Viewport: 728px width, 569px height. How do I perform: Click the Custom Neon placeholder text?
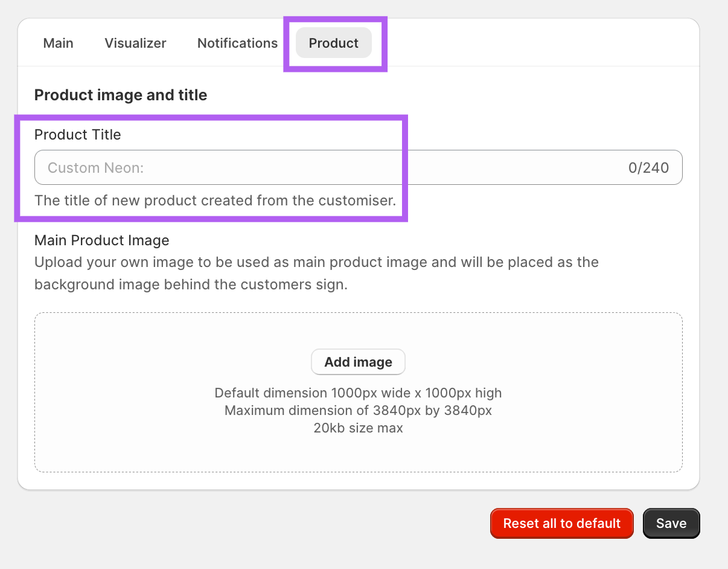tap(95, 168)
